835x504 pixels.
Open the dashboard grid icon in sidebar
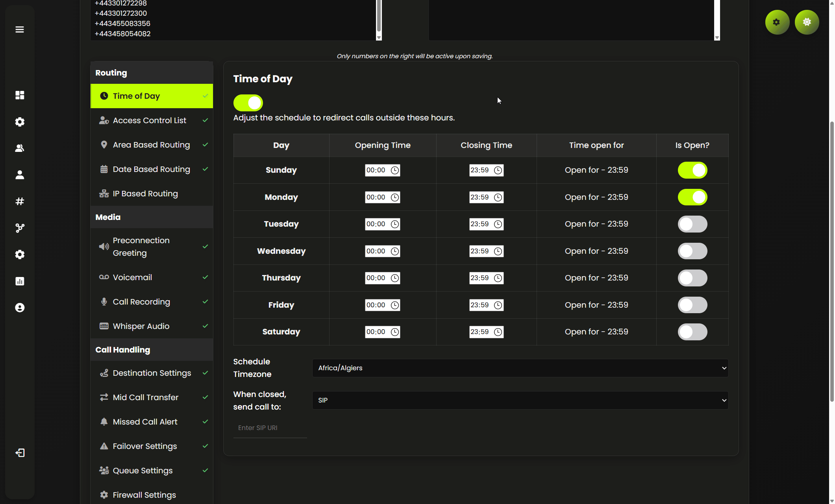(20, 95)
